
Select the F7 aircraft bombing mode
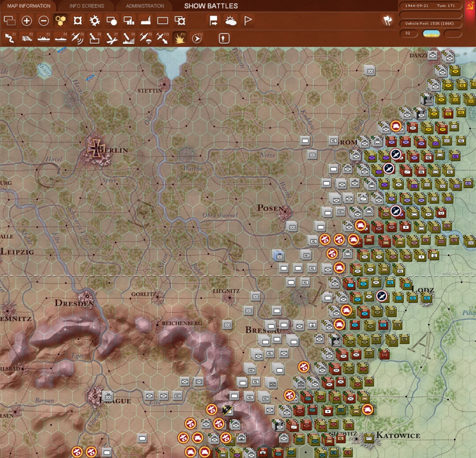pyautogui.click(x=112, y=38)
